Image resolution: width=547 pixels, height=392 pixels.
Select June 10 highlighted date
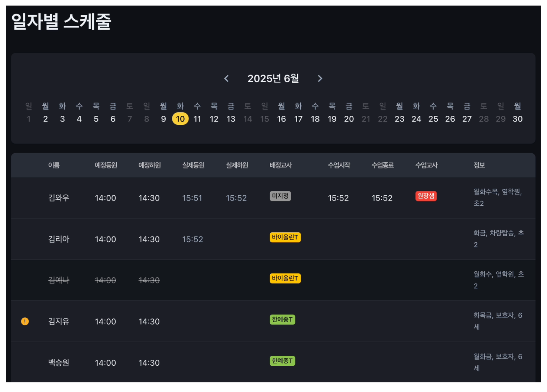click(x=180, y=119)
